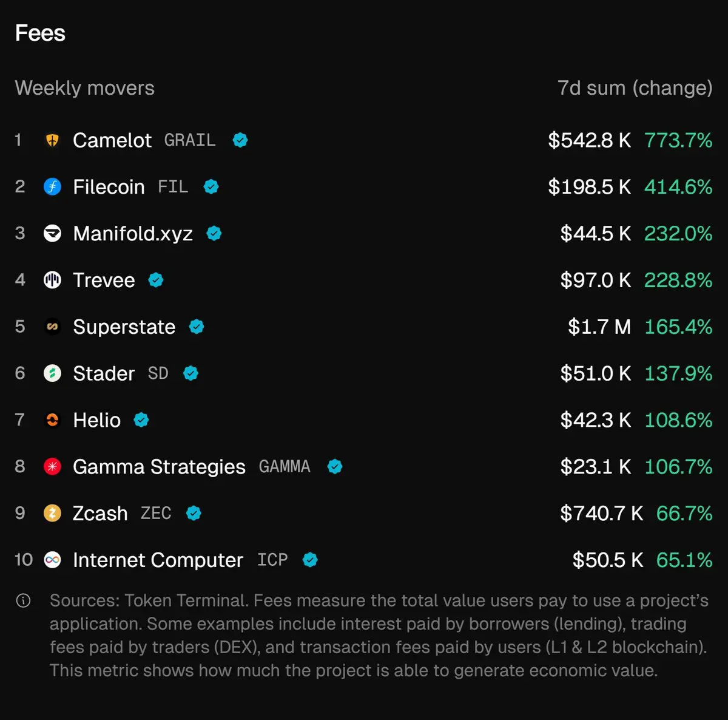
Task: Click the verified badge next to Internet Computer ICP
Action: (310, 560)
